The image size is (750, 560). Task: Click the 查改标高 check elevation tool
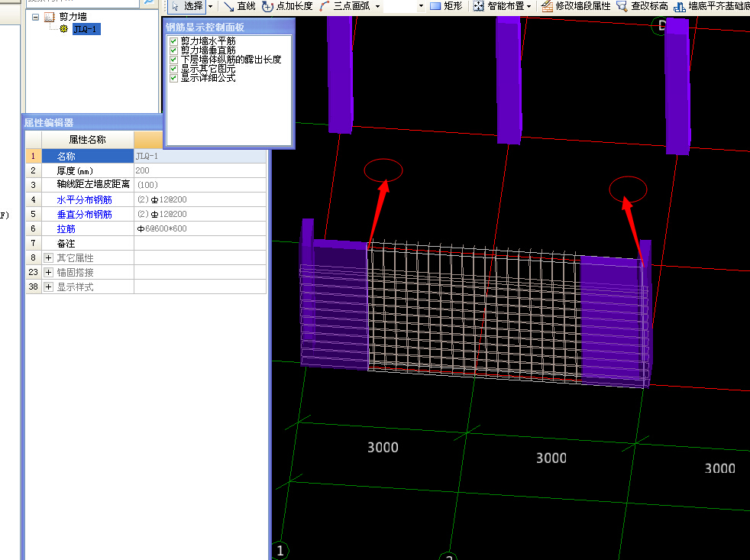point(642,6)
